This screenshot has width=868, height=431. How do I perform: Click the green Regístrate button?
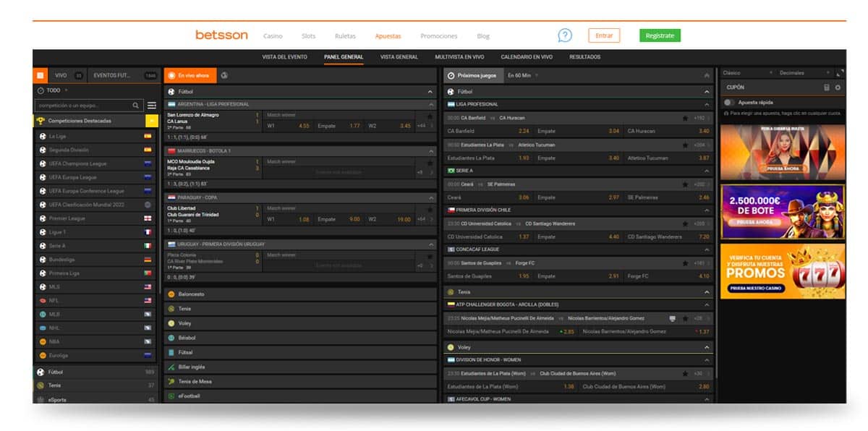coord(660,35)
